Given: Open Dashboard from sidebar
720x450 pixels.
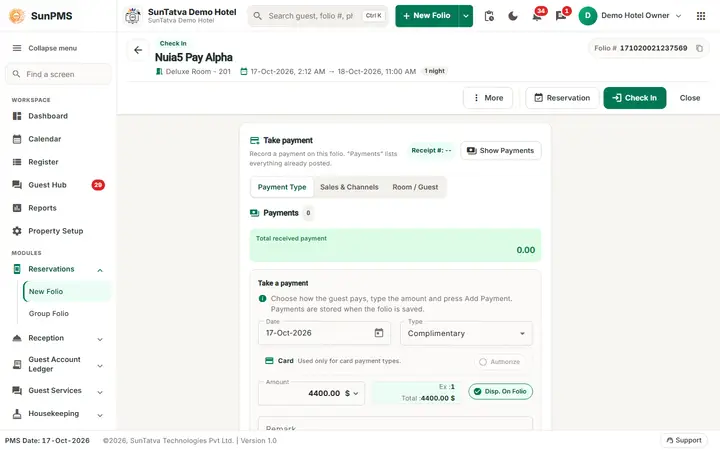Looking at the screenshot, I should [58, 116].
